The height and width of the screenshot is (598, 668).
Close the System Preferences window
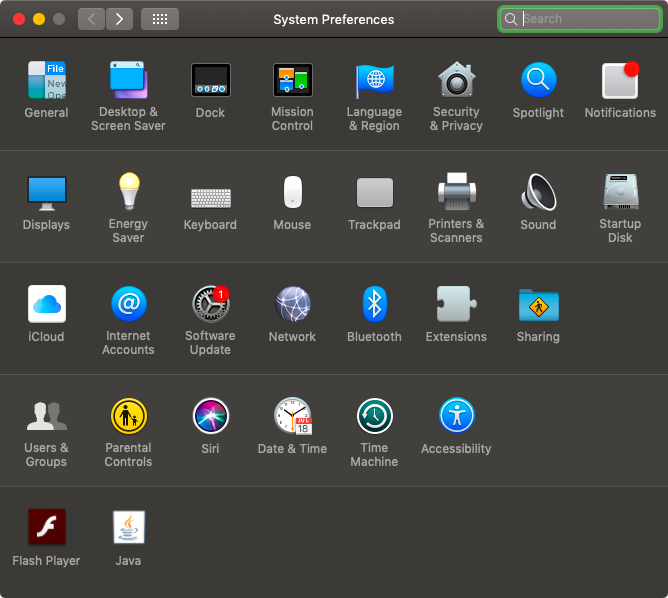click(x=19, y=19)
